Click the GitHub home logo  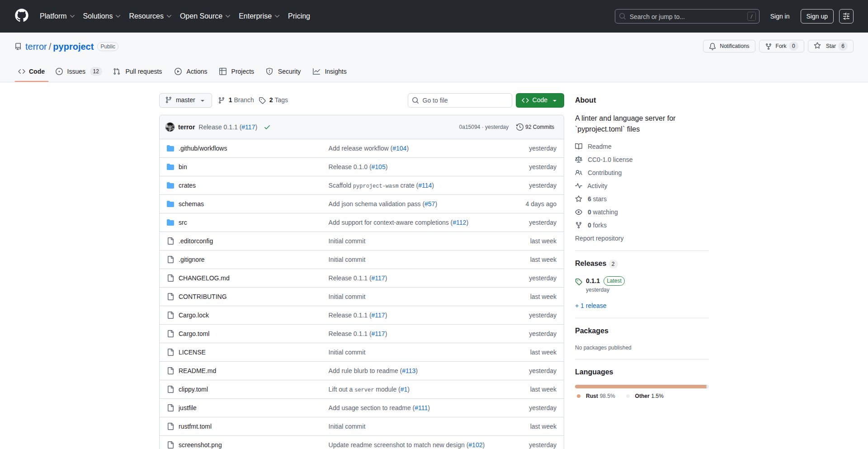(x=21, y=16)
